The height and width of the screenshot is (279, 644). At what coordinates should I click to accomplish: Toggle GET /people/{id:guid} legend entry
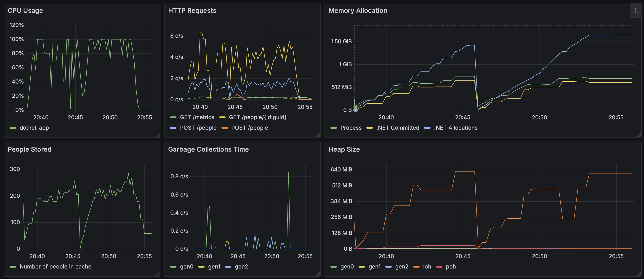click(258, 117)
